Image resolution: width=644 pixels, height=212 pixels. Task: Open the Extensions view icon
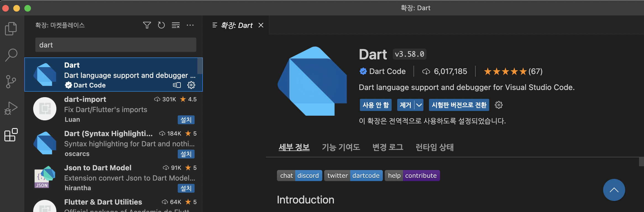coord(11,135)
